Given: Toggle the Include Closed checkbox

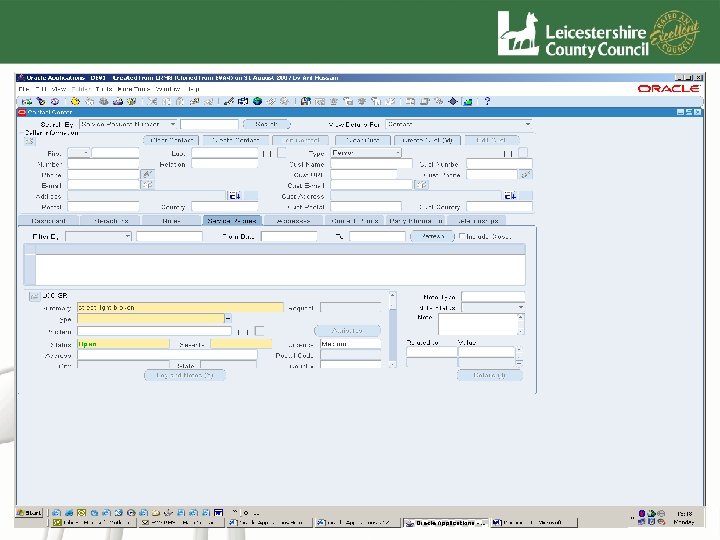Looking at the screenshot, I should click(463, 237).
